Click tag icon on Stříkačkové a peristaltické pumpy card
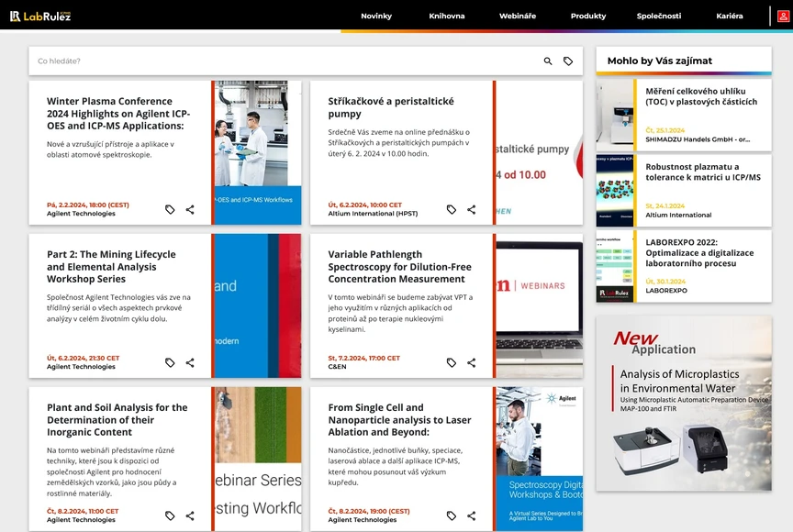 [x=452, y=209]
